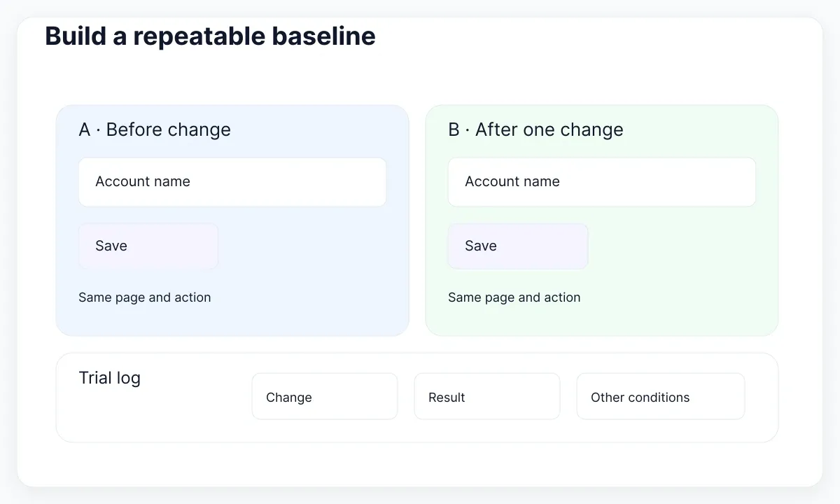Click the Account name field in panel A
This screenshot has width=840, height=504.
[x=232, y=182]
